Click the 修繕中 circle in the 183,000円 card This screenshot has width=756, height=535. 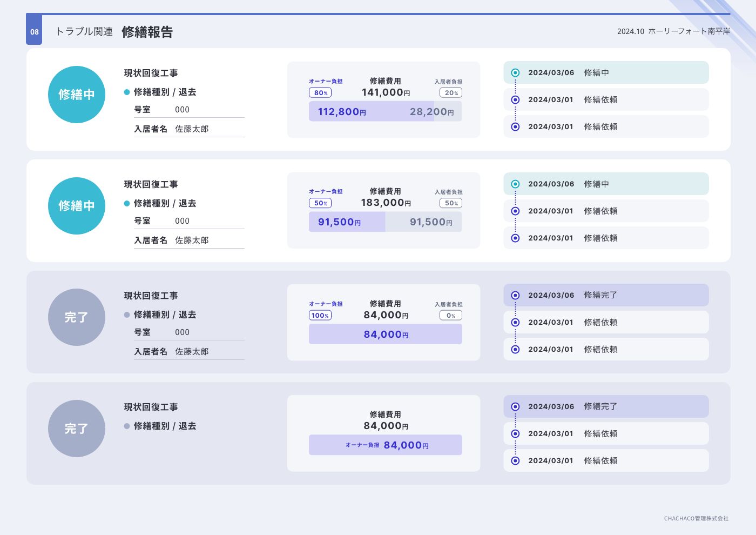[x=77, y=206]
